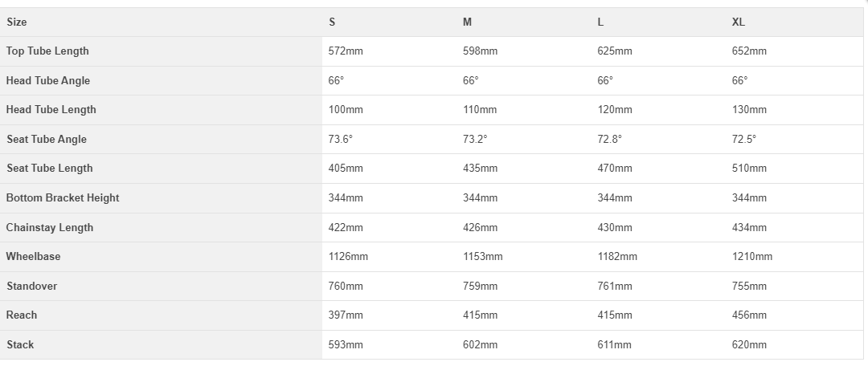
Task: Select the L size column header
Action: [x=600, y=22]
